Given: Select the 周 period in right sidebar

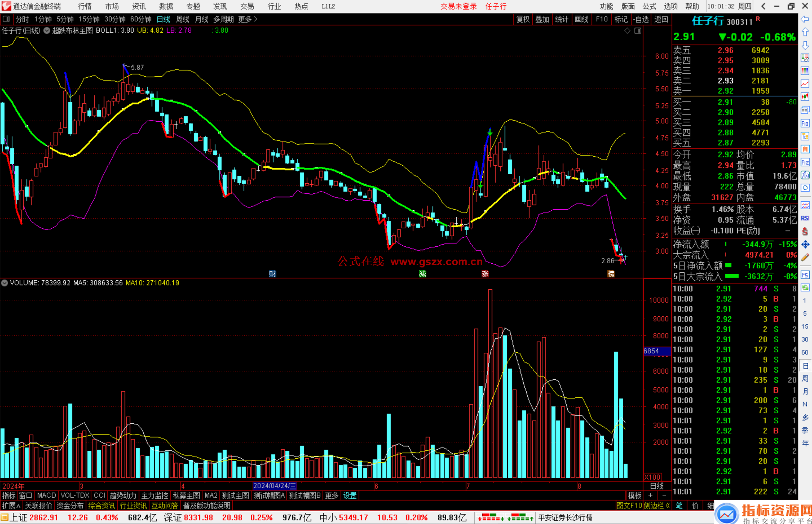Looking at the screenshot, I should point(805,378).
